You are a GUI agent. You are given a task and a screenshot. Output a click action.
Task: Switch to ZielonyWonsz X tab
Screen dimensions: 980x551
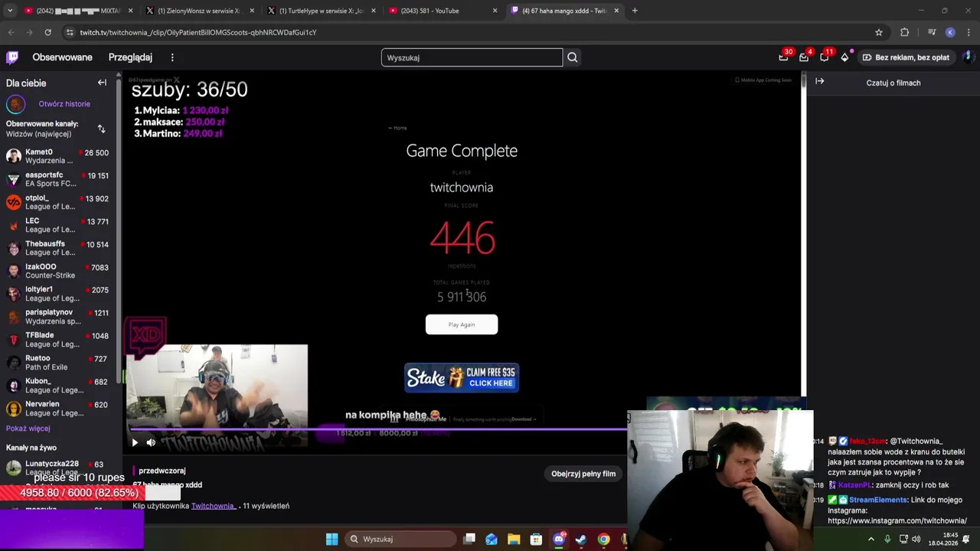(x=199, y=11)
